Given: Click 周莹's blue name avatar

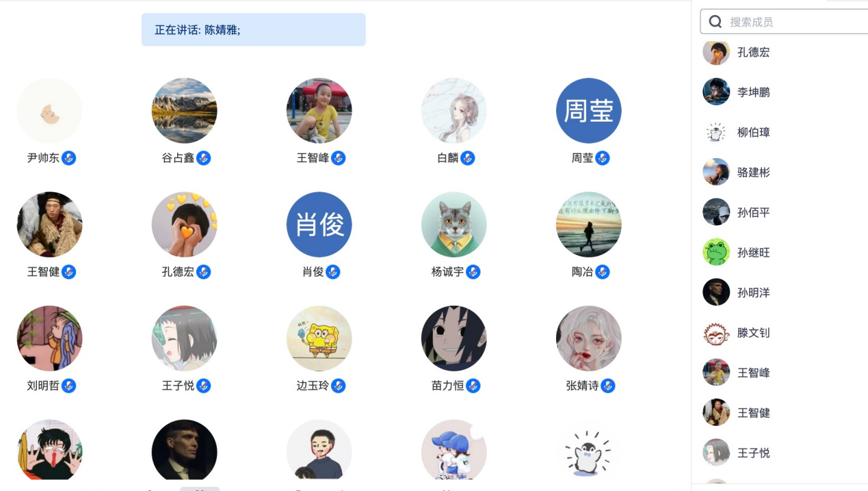Looking at the screenshot, I should tap(589, 111).
